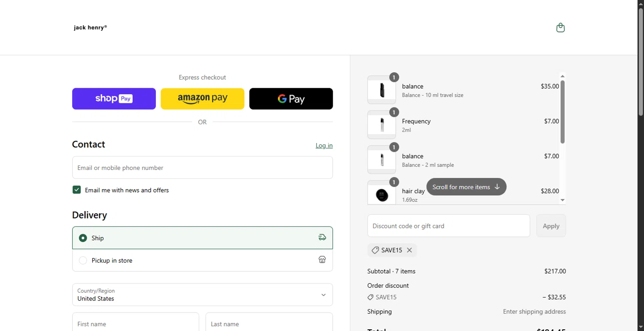Click Scroll for more items button

pos(466,187)
